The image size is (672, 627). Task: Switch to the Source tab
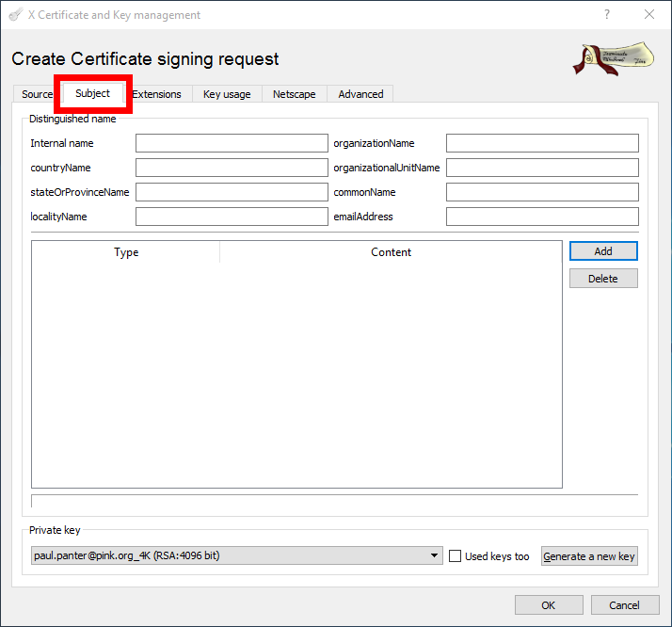pos(37,94)
